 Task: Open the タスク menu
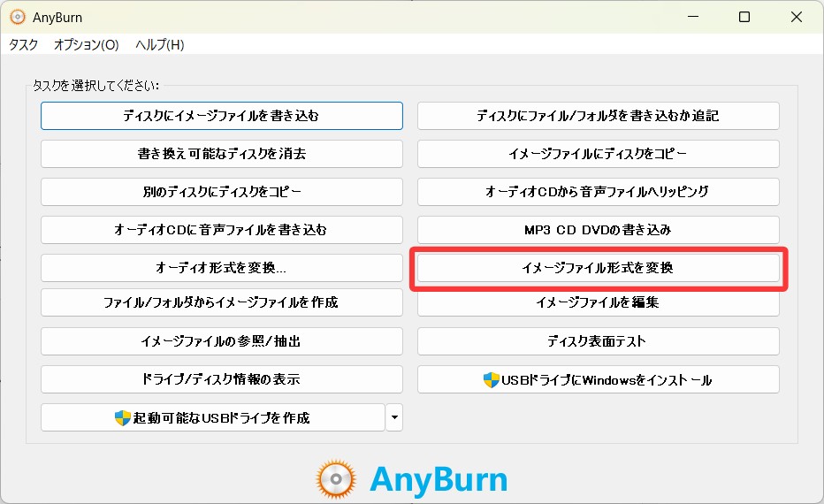tap(24, 45)
